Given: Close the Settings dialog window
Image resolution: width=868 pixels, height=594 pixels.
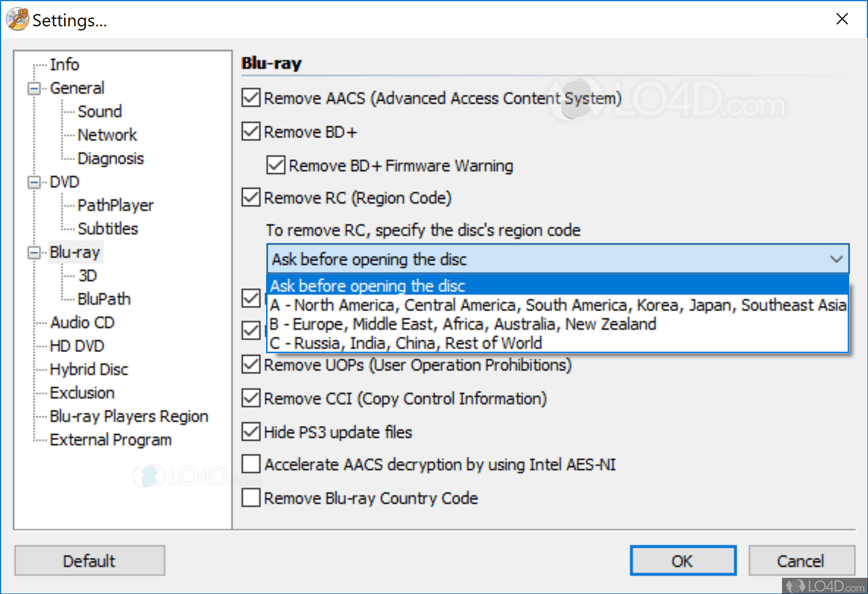Looking at the screenshot, I should (x=842, y=19).
